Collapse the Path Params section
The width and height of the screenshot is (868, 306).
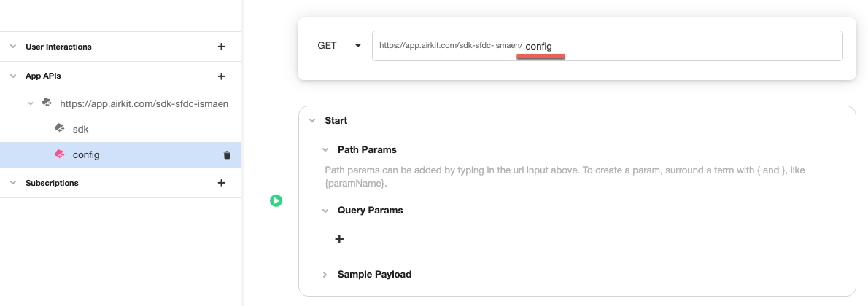pos(325,150)
